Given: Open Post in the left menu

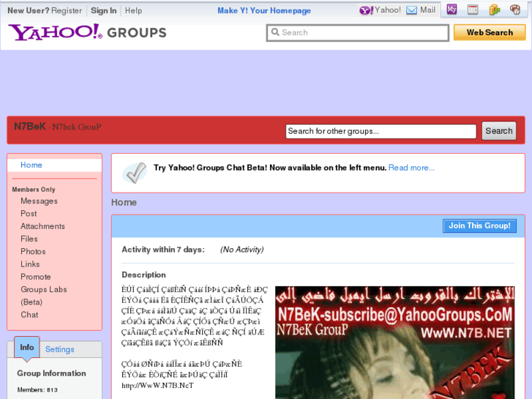Looking at the screenshot, I should [29, 214].
